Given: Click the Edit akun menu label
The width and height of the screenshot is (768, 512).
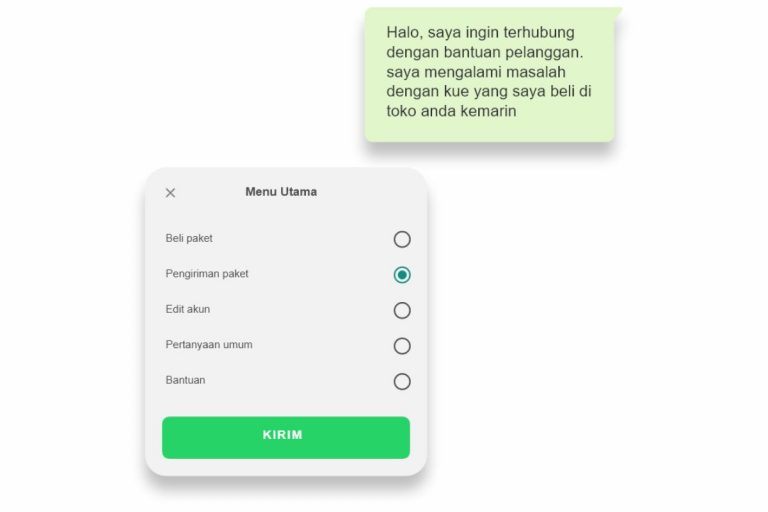Looking at the screenshot, I should point(188,309).
